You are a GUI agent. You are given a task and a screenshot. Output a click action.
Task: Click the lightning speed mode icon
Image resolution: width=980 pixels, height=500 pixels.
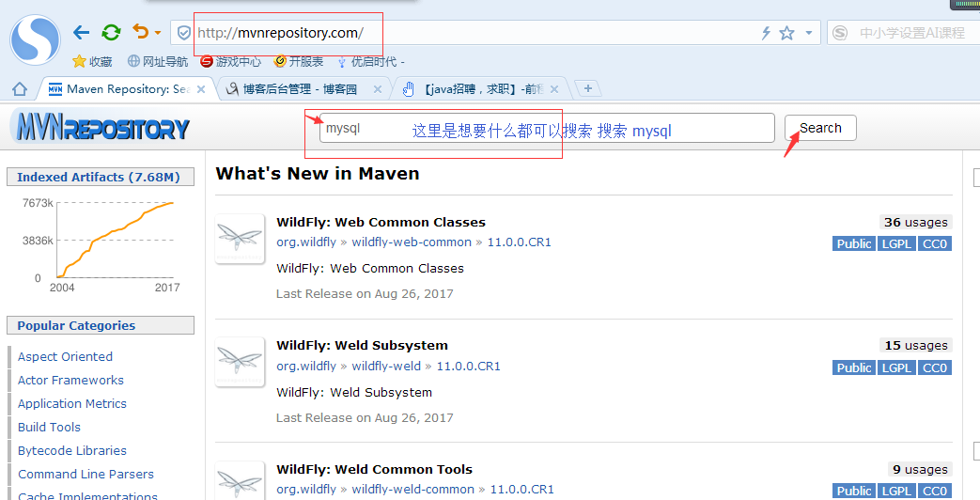click(766, 33)
